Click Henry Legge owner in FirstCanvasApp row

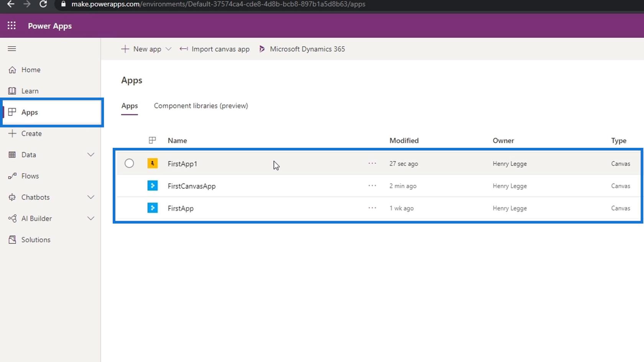(510, 186)
